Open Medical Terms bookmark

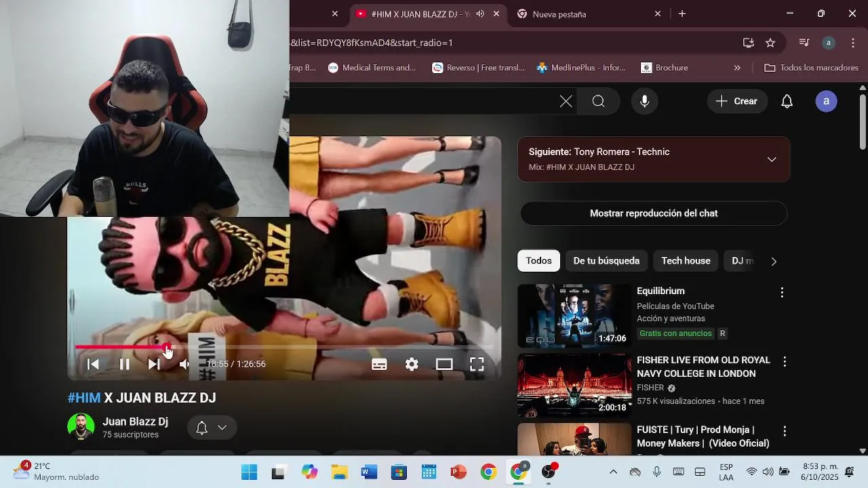click(372, 68)
